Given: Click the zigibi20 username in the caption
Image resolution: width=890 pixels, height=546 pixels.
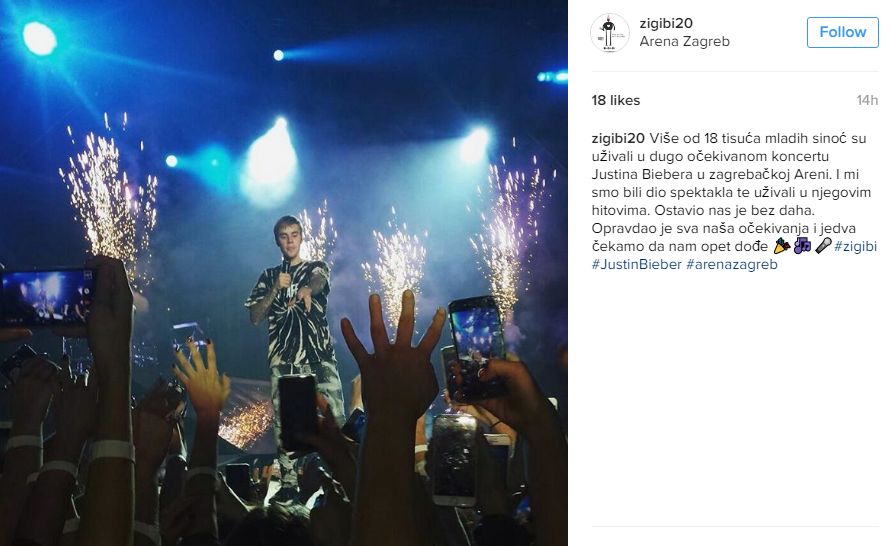Looking at the screenshot, I should 618,138.
